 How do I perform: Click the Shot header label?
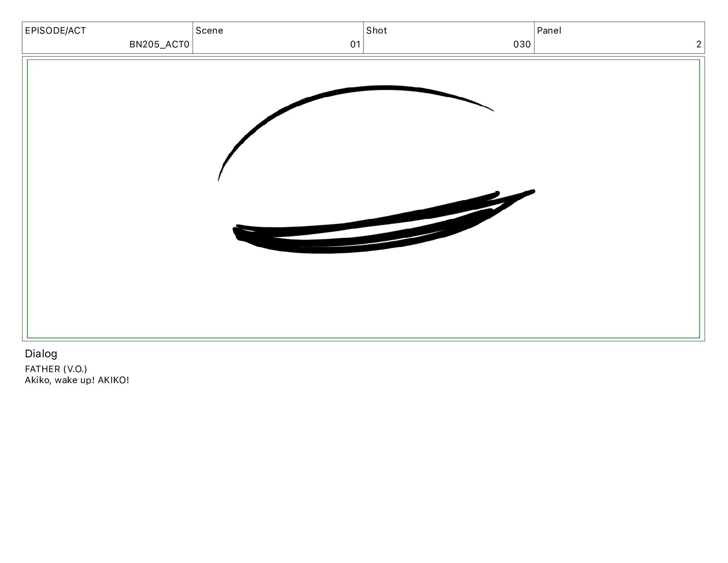point(376,31)
